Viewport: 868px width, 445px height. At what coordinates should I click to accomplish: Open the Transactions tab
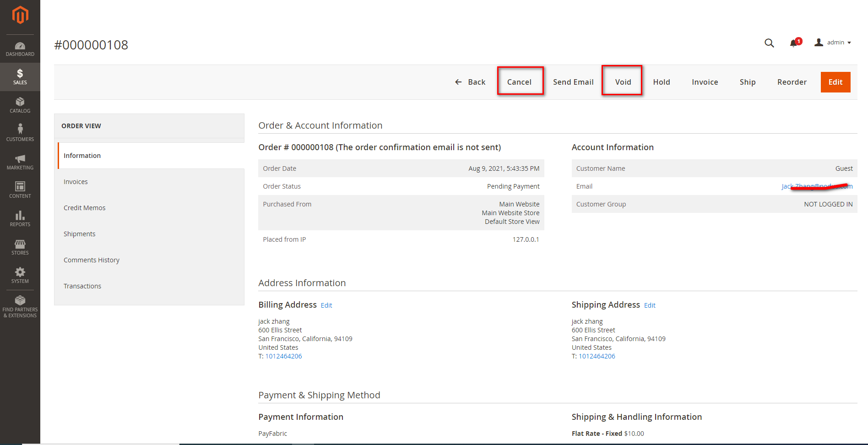click(82, 286)
